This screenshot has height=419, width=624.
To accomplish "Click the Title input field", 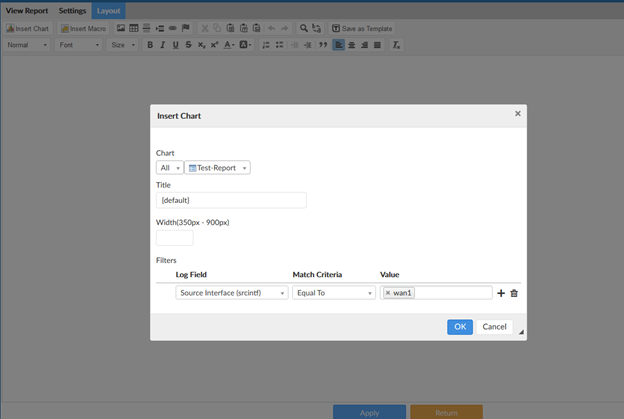I will 231,201.
